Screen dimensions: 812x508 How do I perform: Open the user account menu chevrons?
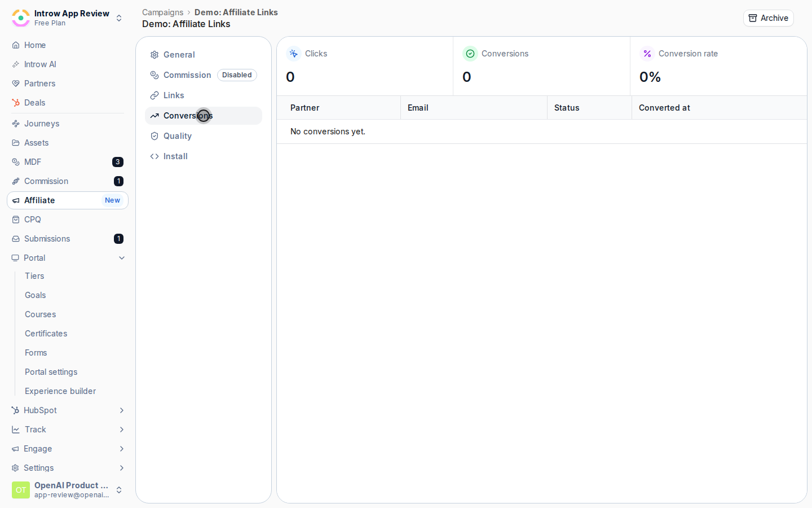click(x=119, y=490)
